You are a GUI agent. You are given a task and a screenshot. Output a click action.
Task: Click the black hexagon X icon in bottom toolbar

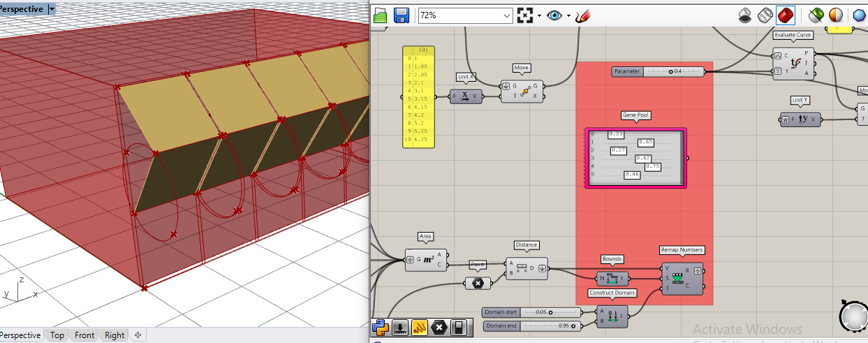coord(439,327)
